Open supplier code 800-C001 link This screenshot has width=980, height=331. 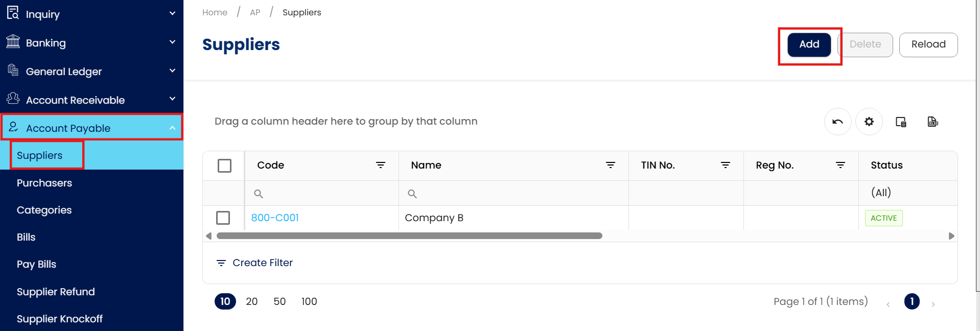pyautogui.click(x=275, y=218)
